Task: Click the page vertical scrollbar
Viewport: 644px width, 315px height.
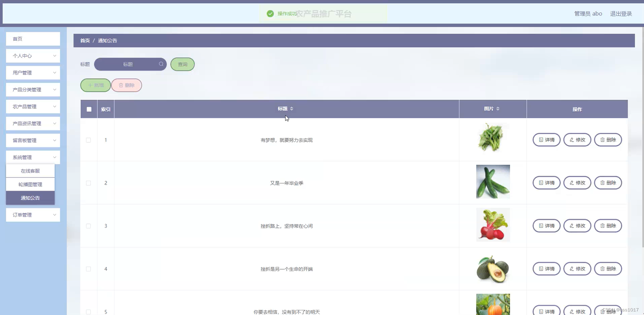Action: pos(643,137)
